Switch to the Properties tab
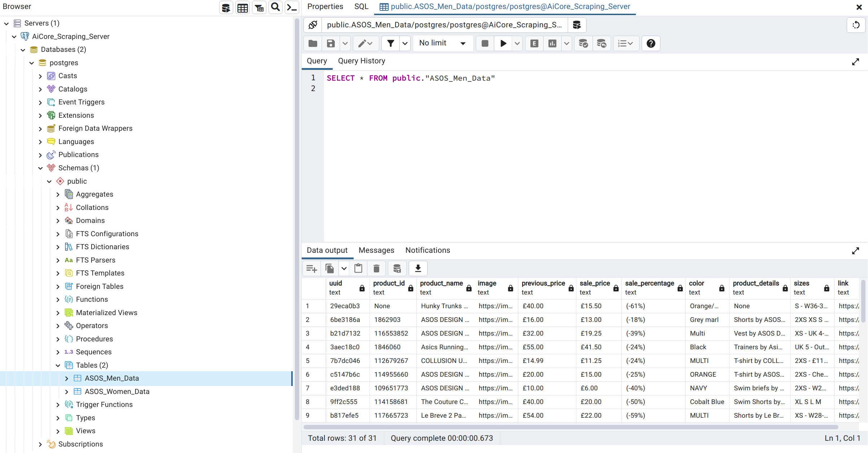Screen dimensions: 868x453 325,6
